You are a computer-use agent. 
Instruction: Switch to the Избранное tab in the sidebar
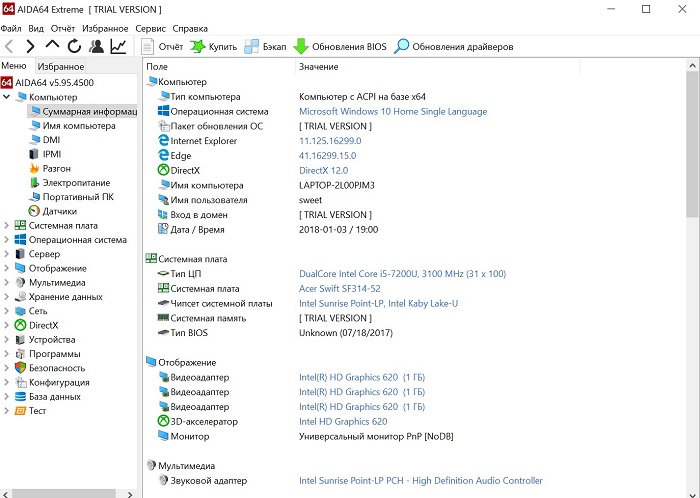pyautogui.click(x=61, y=66)
